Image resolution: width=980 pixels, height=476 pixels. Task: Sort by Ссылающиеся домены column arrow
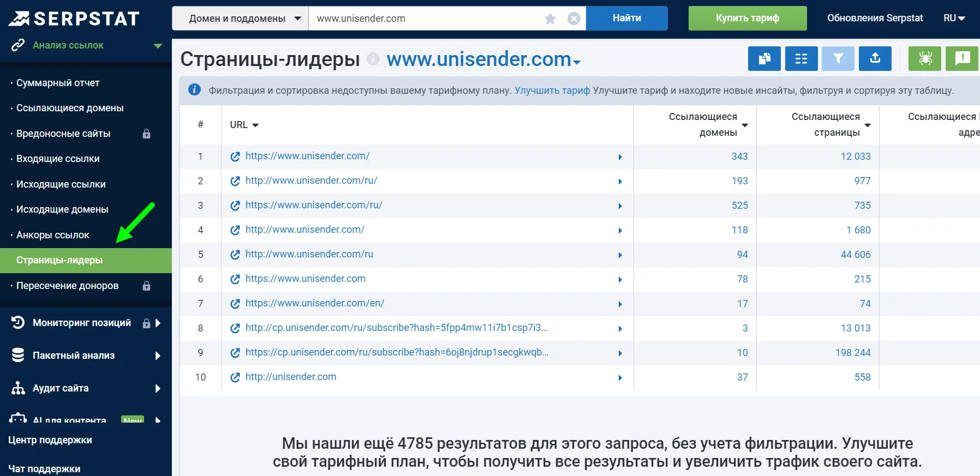tap(745, 125)
